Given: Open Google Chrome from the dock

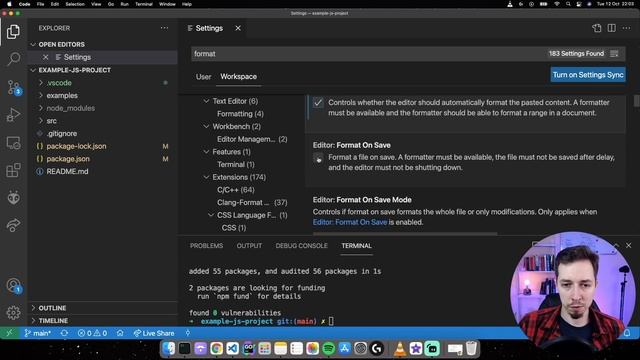Looking at the screenshot, I should coord(216,349).
